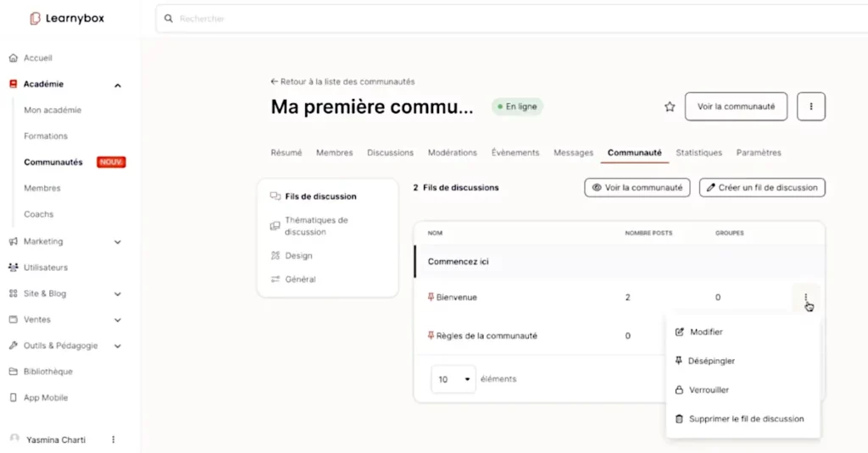This screenshot has width=868, height=453.
Task: Click the Utilisateurs people icon
Action: coord(14,268)
